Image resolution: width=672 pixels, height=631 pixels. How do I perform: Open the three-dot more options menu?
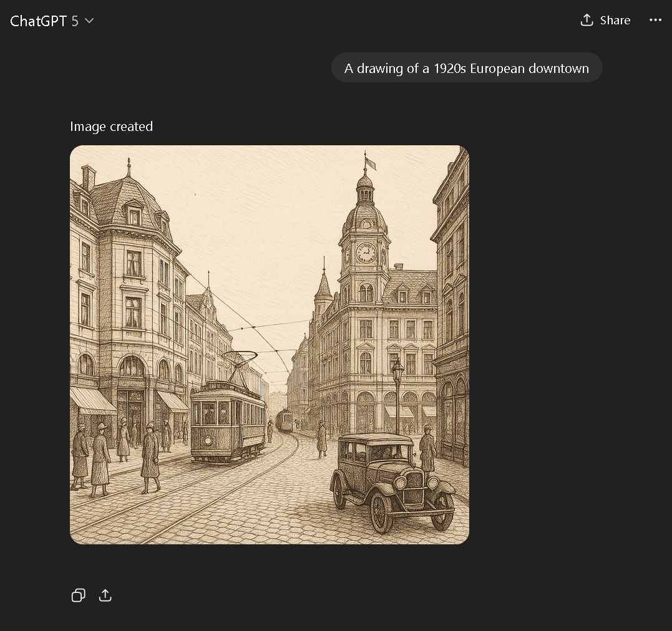pyautogui.click(x=655, y=20)
